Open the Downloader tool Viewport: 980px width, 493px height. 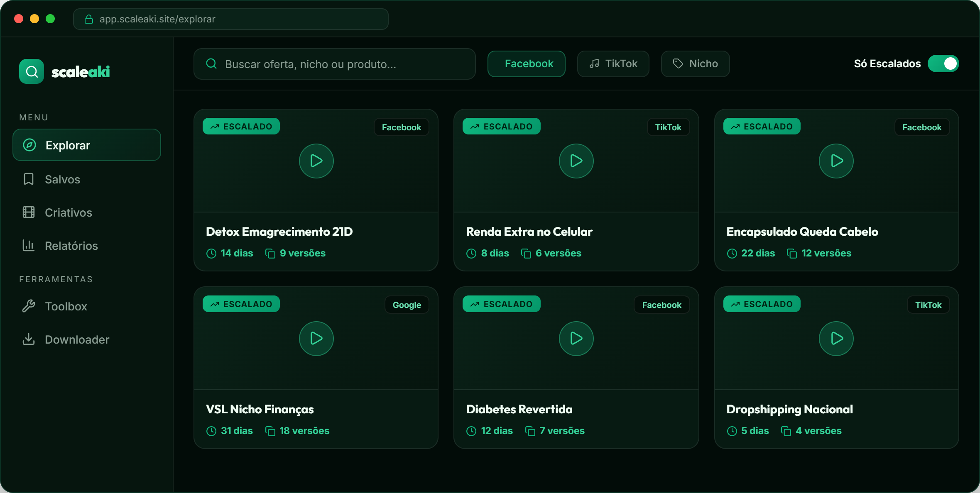tap(87, 339)
